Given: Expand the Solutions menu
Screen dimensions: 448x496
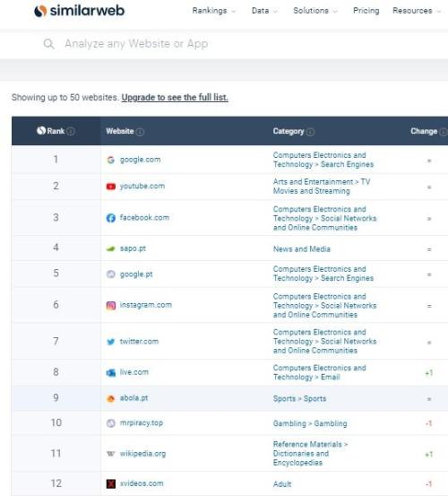Looking at the screenshot, I should click(315, 11).
